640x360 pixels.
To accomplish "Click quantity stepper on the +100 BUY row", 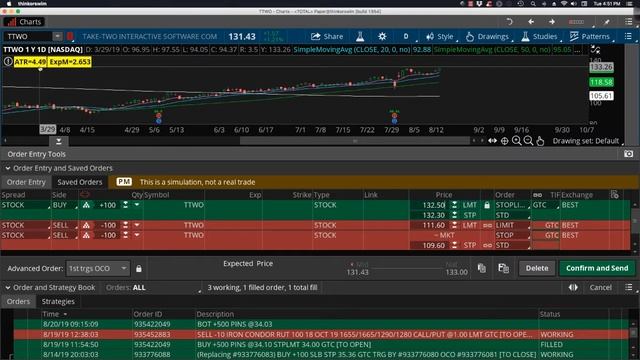I will [x=126, y=205].
